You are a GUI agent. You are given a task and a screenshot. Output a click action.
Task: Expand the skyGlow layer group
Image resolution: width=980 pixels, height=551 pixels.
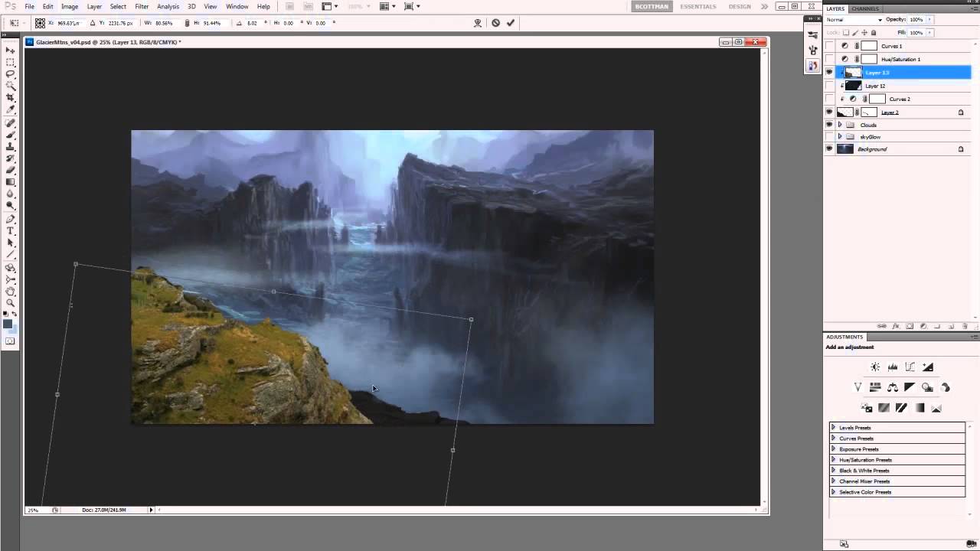[x=840, y=136]
